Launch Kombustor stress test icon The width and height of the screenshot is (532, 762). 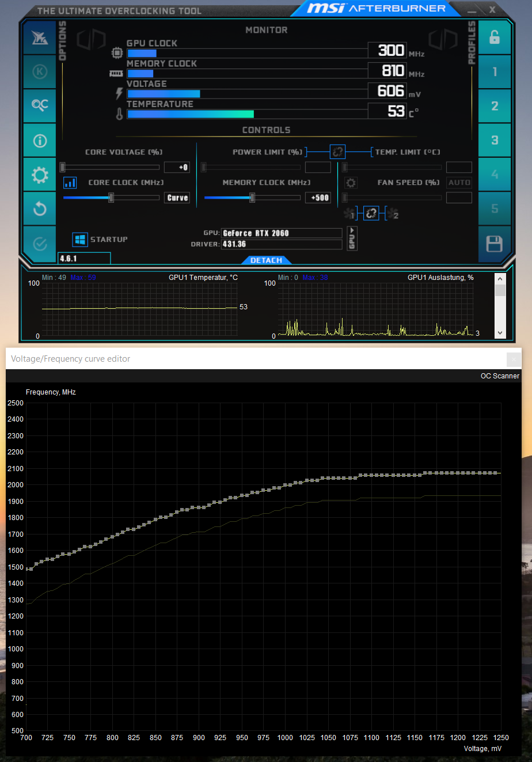[x=40, y=71]
